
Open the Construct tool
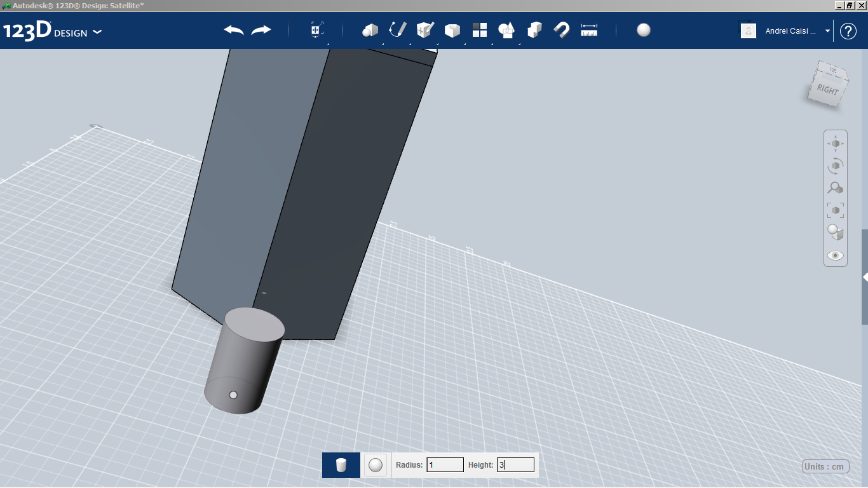[x=425, y=30]
